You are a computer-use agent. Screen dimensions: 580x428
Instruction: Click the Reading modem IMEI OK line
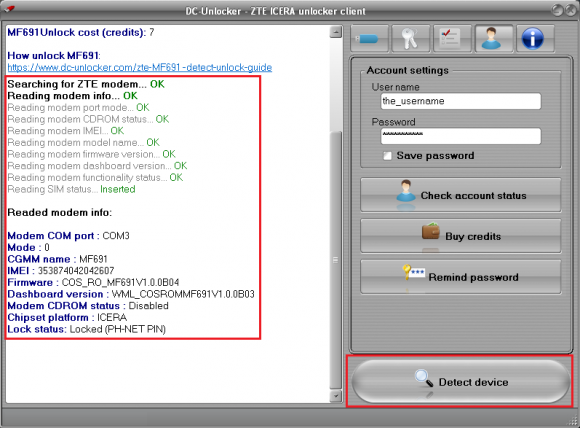(x=66, y=131)
